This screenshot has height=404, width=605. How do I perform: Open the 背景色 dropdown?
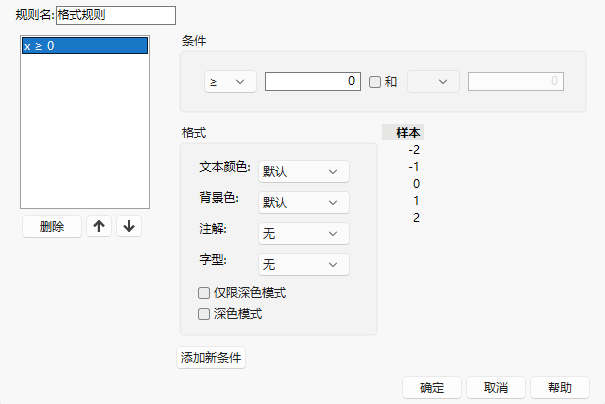[x=304, y=203]
